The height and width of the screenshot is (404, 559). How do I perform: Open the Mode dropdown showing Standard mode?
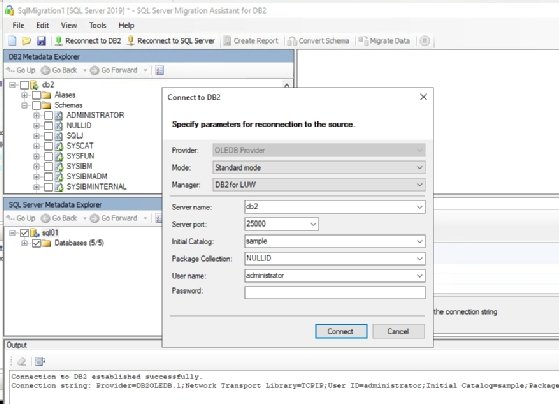click(x=319, y=167)
